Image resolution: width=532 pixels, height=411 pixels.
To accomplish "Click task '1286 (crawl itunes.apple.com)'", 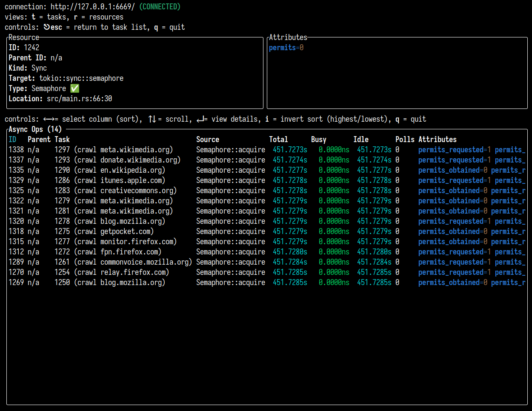I will pos(110,180).
